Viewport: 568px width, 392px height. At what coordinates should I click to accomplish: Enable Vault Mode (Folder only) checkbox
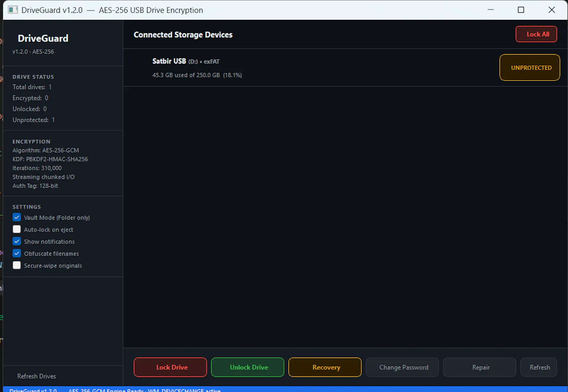point(17,217)
